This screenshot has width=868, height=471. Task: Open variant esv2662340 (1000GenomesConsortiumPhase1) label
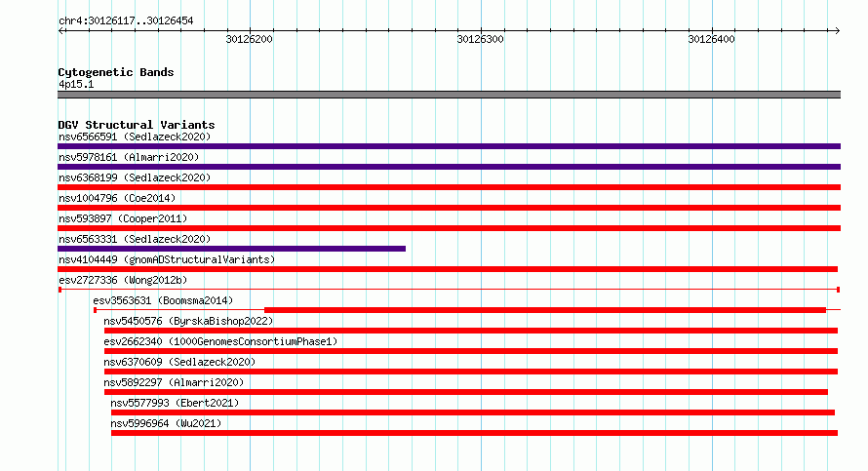pos(220,341)
